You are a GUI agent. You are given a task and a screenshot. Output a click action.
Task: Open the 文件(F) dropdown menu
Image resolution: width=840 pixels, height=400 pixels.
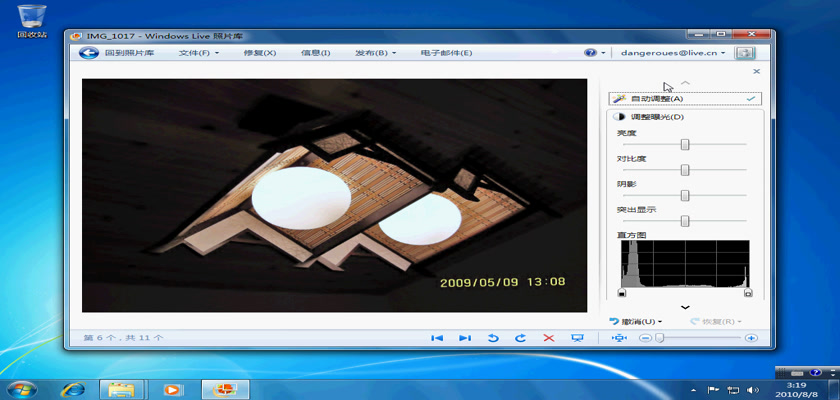[199, 52]
